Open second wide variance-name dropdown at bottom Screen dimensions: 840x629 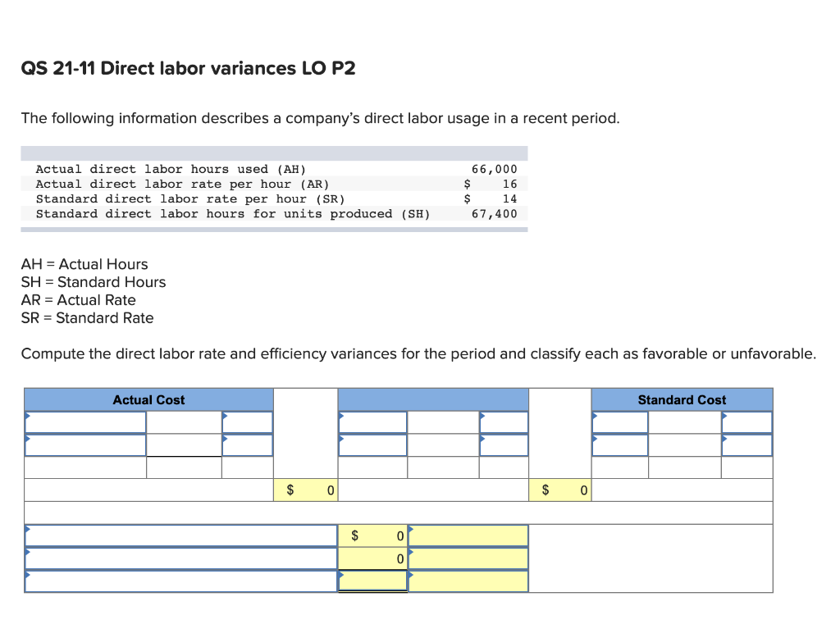[x=181, y=558]
